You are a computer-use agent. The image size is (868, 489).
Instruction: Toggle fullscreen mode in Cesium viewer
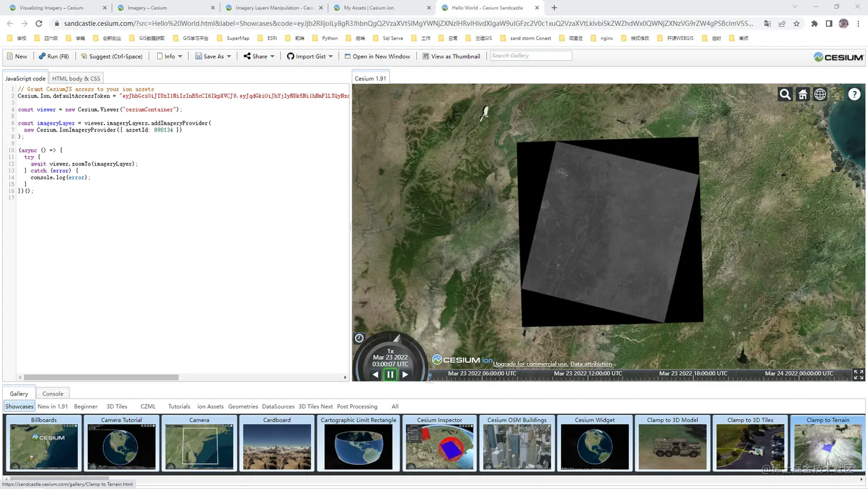coord(858,375)
